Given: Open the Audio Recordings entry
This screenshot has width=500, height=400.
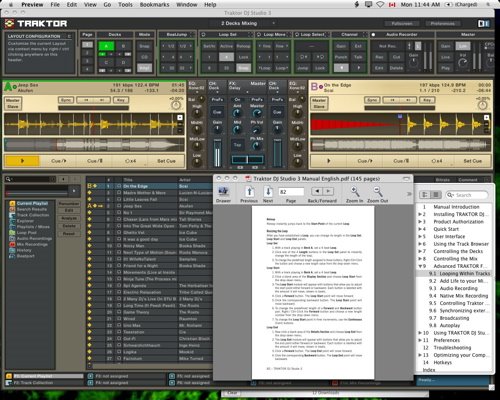Looking at the screenshot, I should (x=34, y=239).
